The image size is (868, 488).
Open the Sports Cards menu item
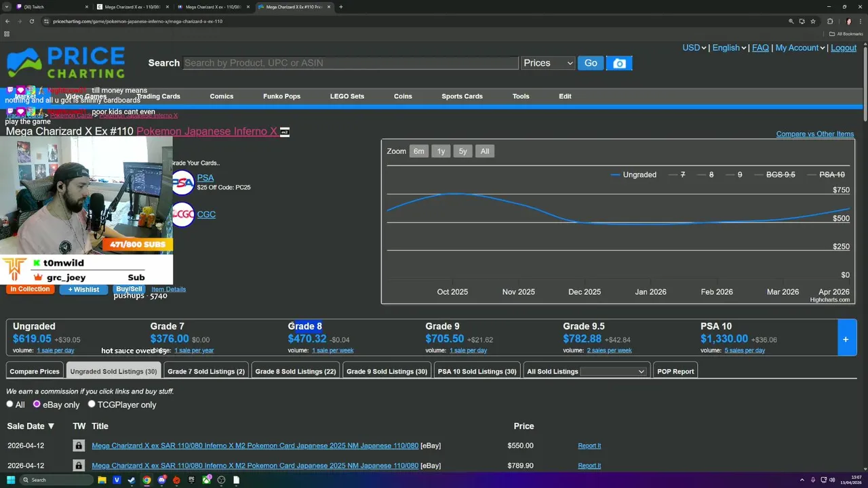click(462, 96)
